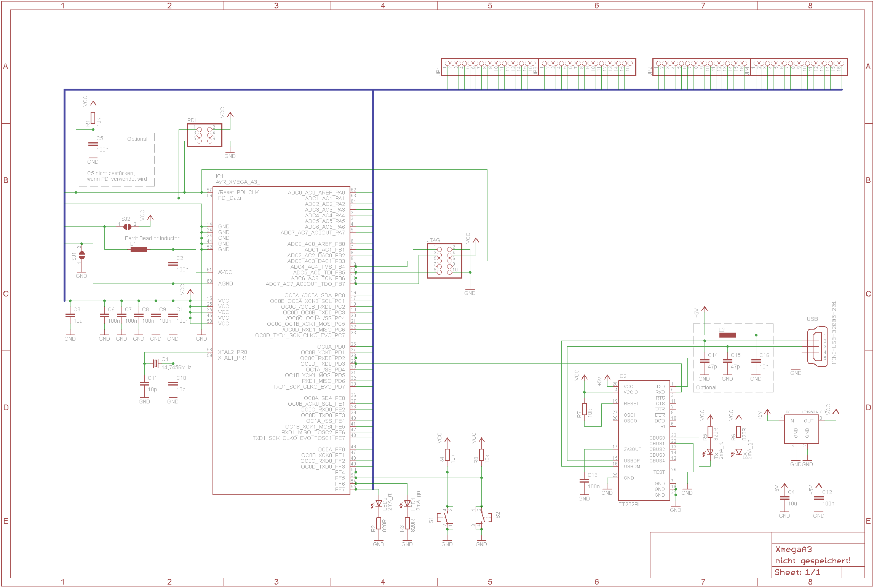This screenshot has height=588, width=874.
Task: Select the Optional label below C14
Action: tap(706, 387)
